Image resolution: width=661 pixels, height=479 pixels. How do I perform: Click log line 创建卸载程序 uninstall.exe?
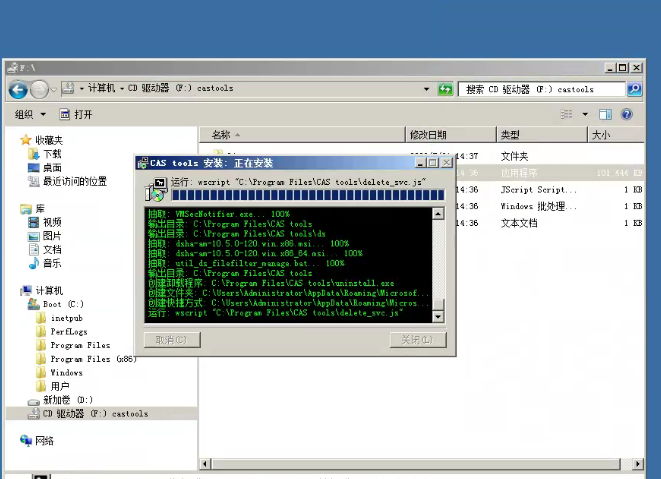point(271,283)
